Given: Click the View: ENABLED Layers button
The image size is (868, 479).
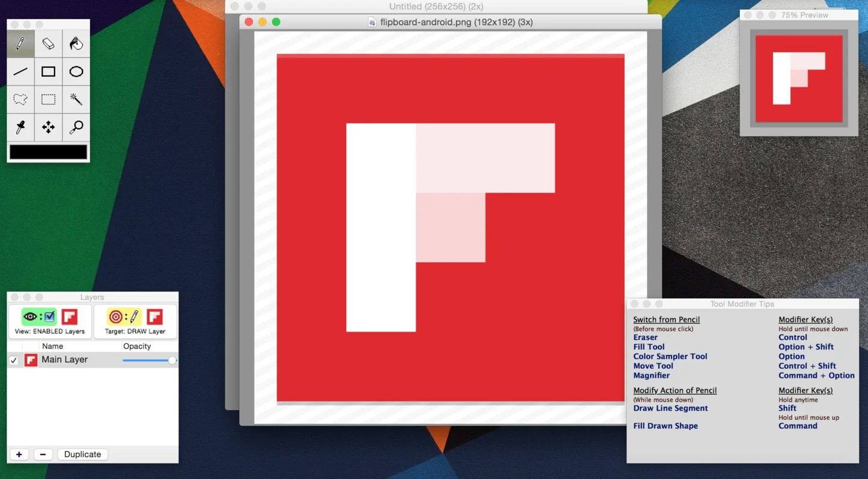Looking at the screenshot, I should 50,321.
